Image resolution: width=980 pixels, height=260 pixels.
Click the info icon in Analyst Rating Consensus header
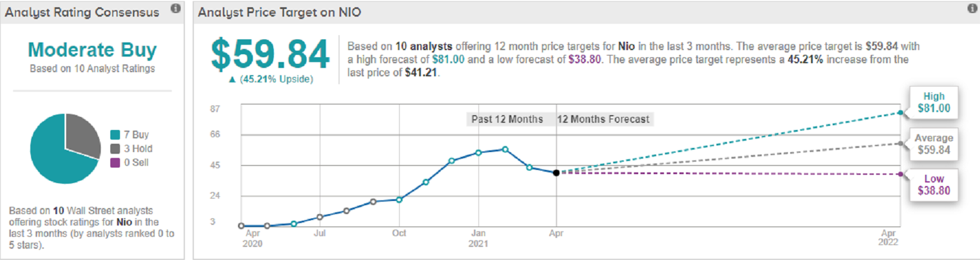pos(175,8)
